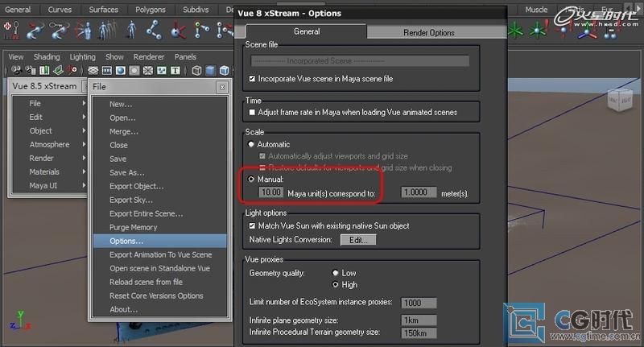
Task: Click the red magnifier panel toolbar icon
Action: [72, 71]
